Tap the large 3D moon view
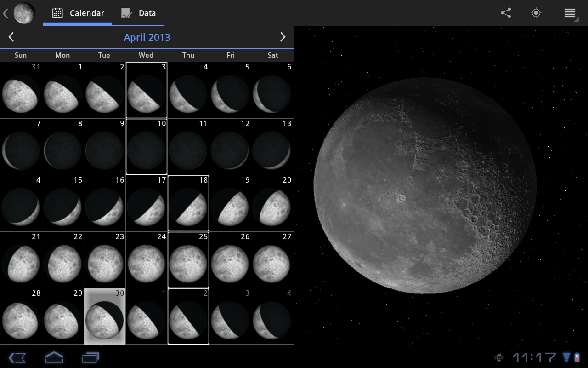This screenshot has height=368, width=588. [x=425, y=185]
